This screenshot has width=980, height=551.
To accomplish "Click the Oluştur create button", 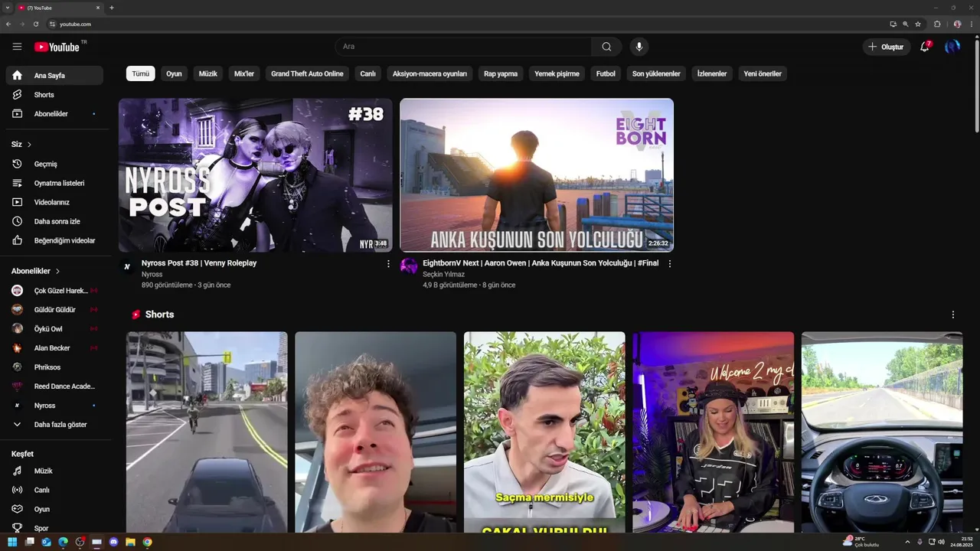I will coord(886,47).
